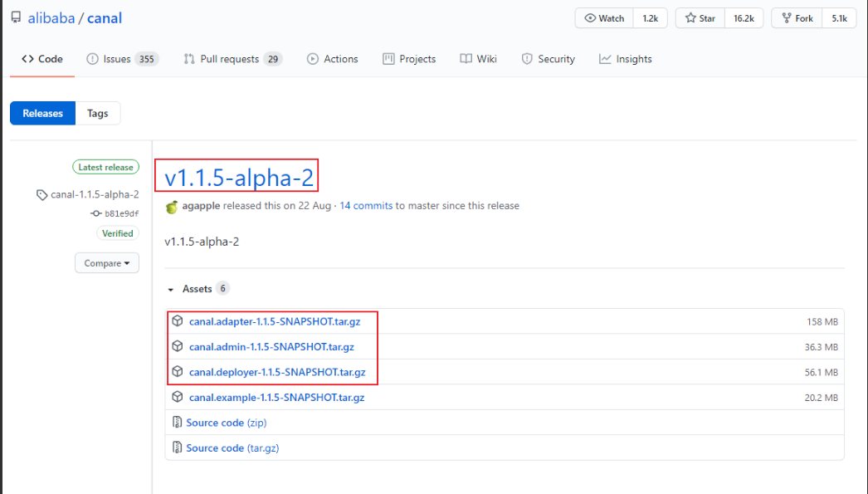Click package icon beside canal.admin file
The image size is (868, 494).
[x=177, y=347]
